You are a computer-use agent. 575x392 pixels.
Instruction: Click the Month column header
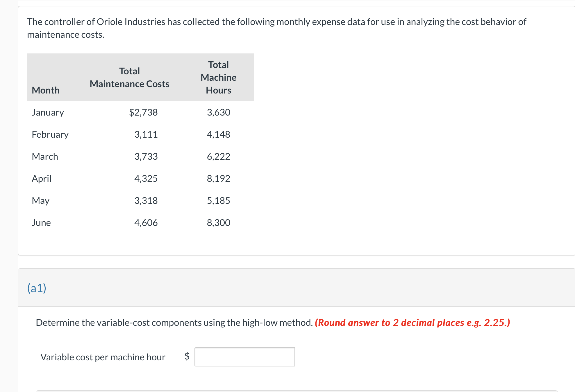[46, 90]
